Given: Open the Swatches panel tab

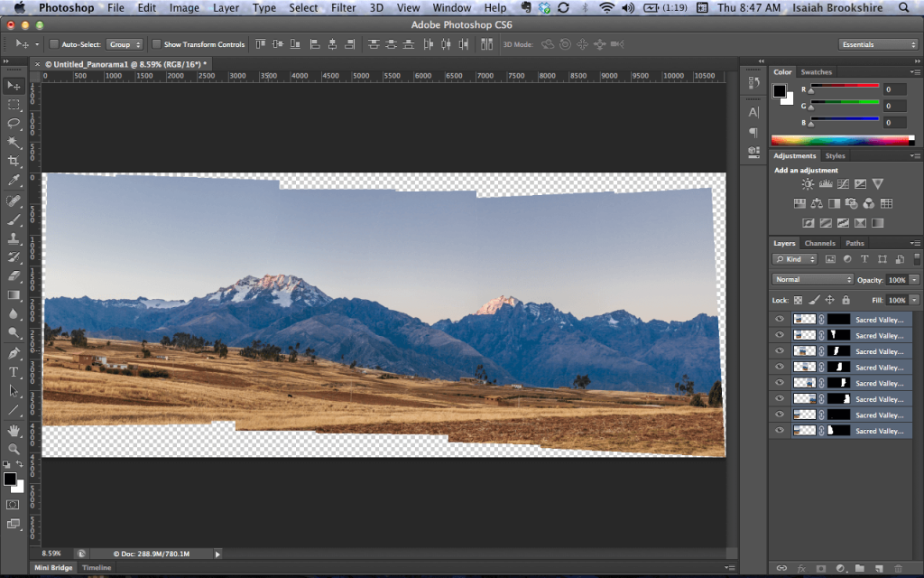Looking at the screenshot, I should (x=817, y=72).
